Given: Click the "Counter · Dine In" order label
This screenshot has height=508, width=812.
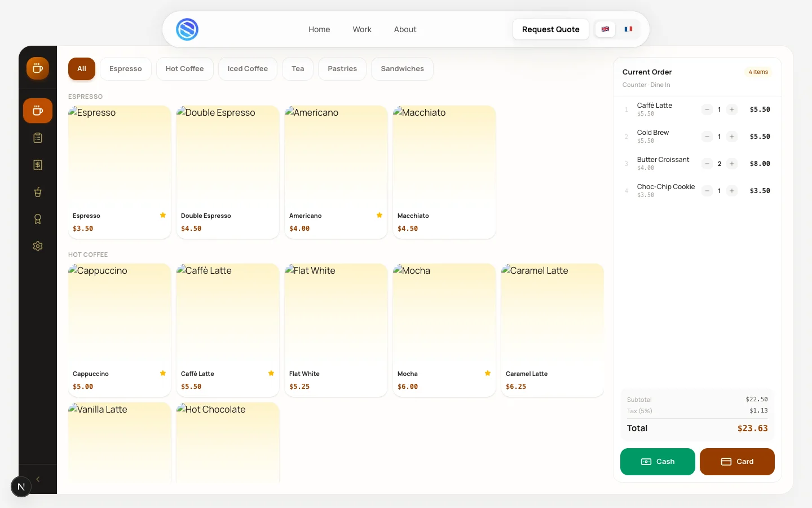Looking at the screenshot, I should click(x=646, y=85).
